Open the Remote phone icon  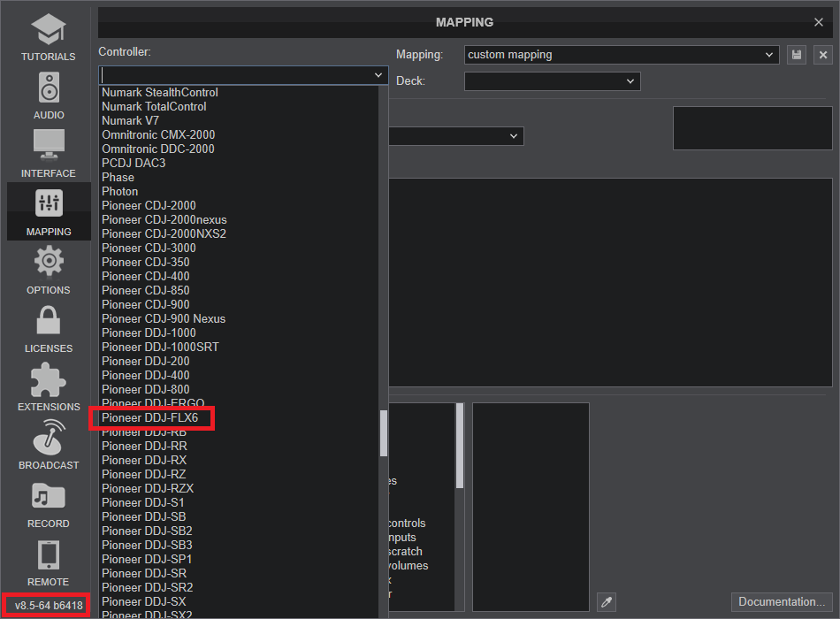point(49,554)
